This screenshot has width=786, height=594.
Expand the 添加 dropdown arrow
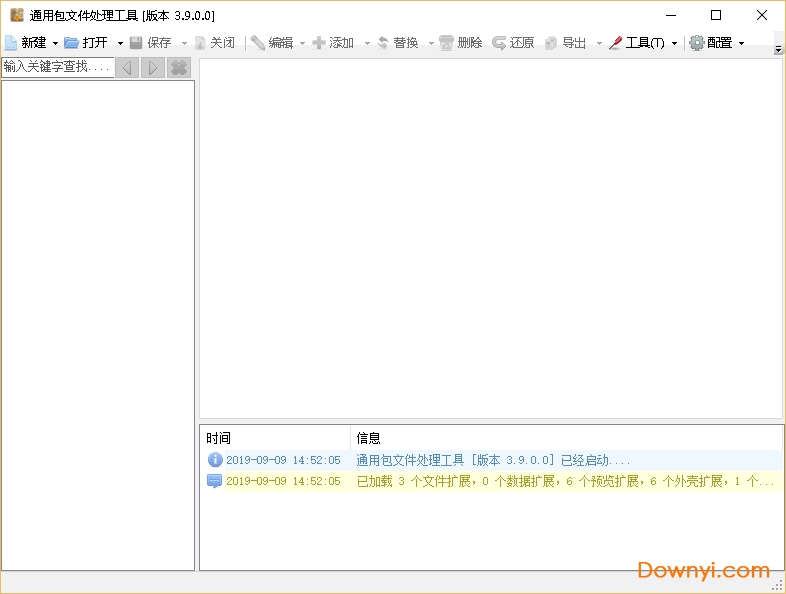tap(367, 43)
